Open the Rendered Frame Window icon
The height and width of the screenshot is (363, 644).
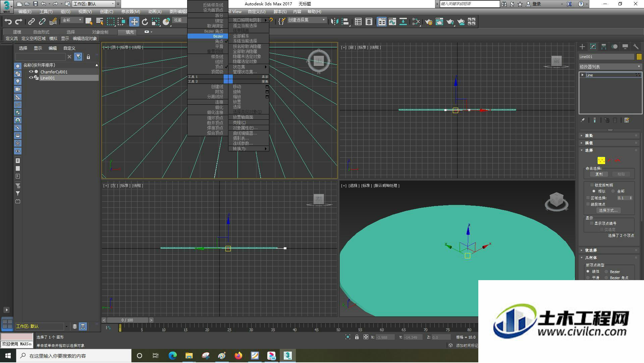(x=439, y=22)
